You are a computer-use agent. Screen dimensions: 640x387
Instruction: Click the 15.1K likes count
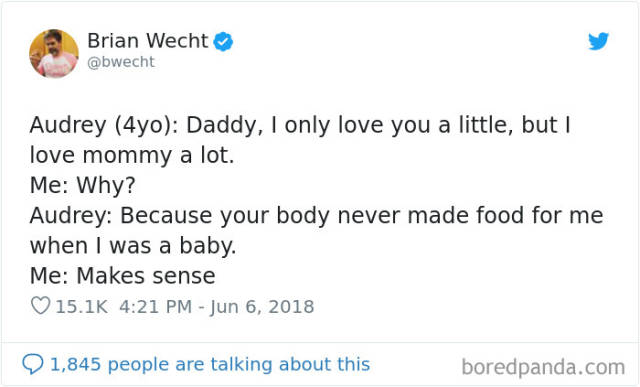tap(82, 307)
